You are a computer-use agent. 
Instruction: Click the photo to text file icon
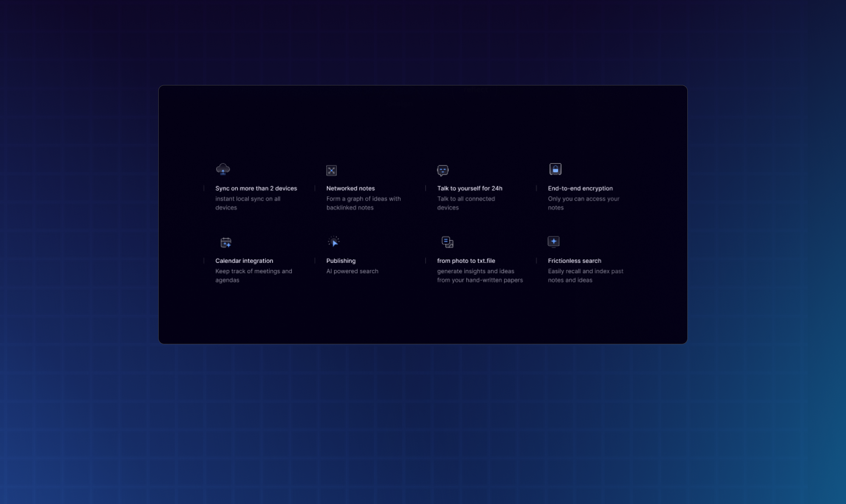click(447, 242)
